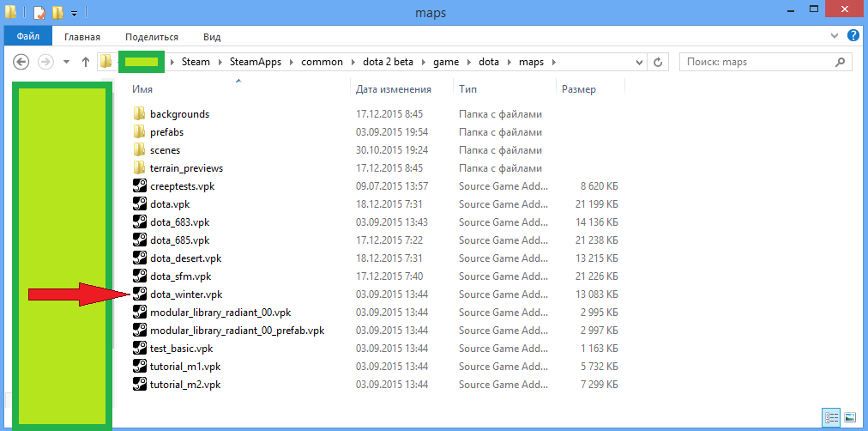Image resolution: width=868 pixels, height=431 pixels.
Task: Expand subfolders arrow after Steam breadcrumb
Action: point(220,62)
